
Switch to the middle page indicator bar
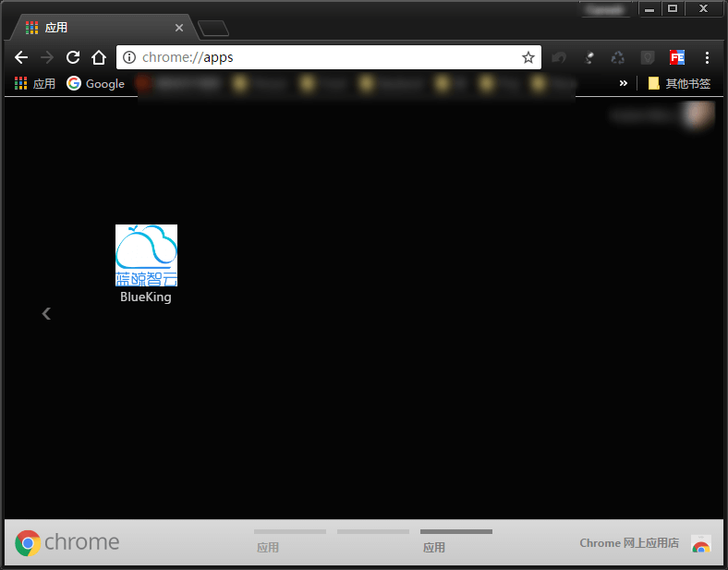point(373,532)
